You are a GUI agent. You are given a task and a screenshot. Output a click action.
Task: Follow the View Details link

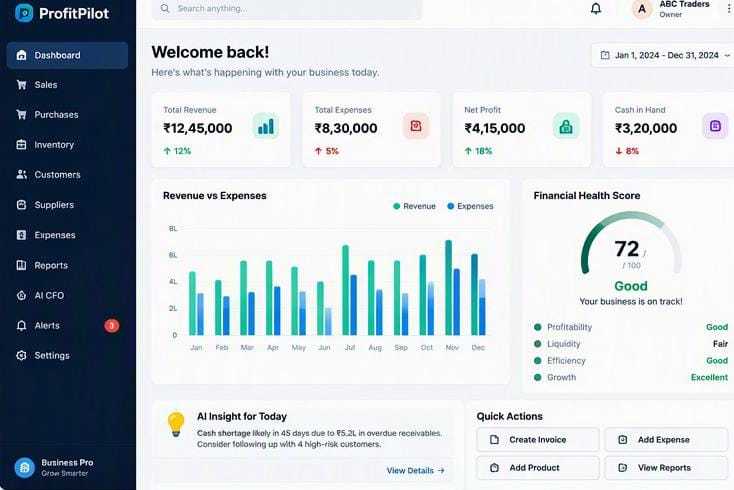pos(415,470)
